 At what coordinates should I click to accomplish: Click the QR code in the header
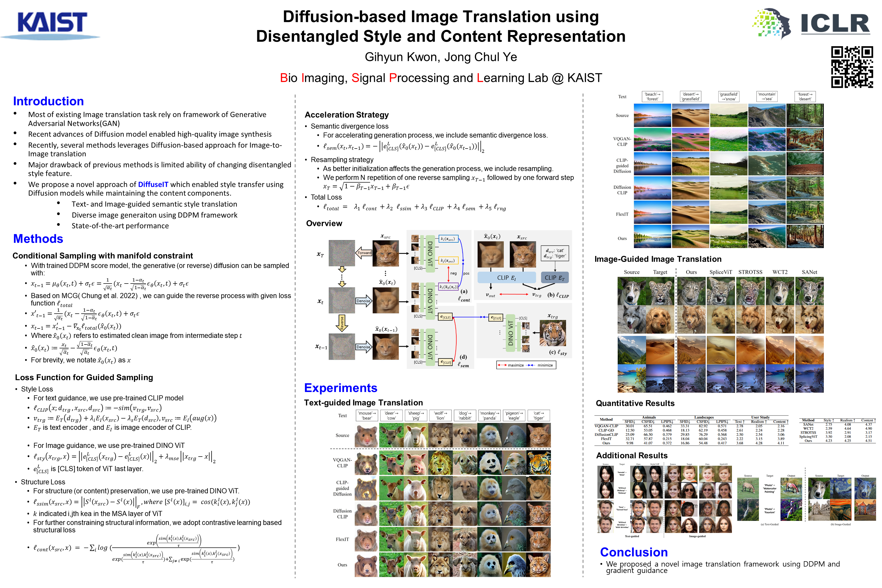(x=852, y=67)
